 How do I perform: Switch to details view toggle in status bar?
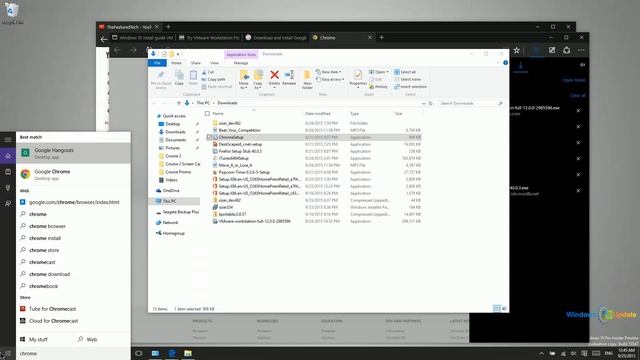point(497,309)
